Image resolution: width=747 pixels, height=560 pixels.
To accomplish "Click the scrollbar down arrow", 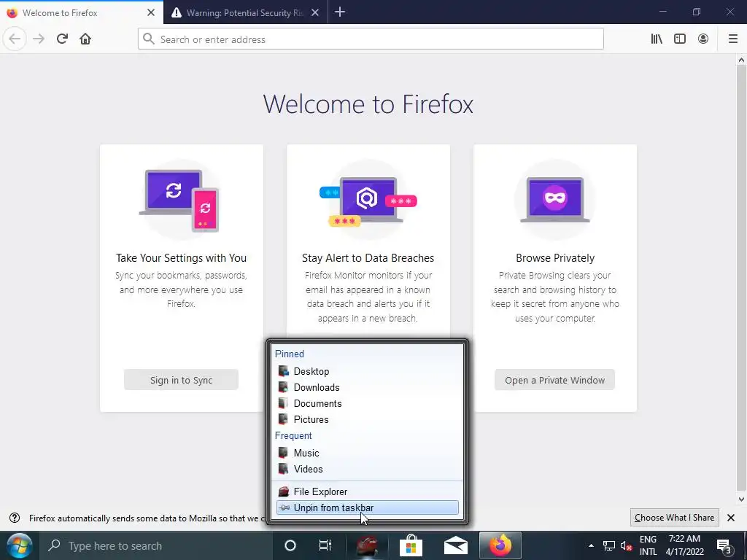I will (x=741, y=499).
